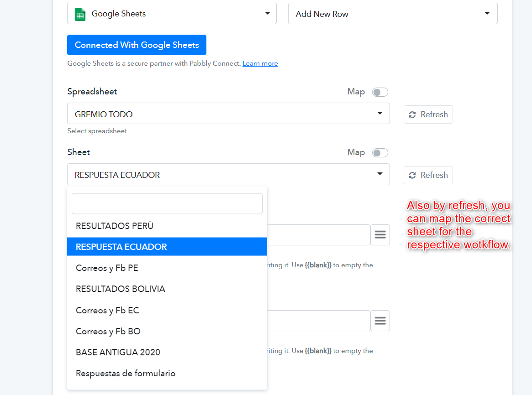Refresh the Spreadsheet list
532x395 pixels.
428,114
